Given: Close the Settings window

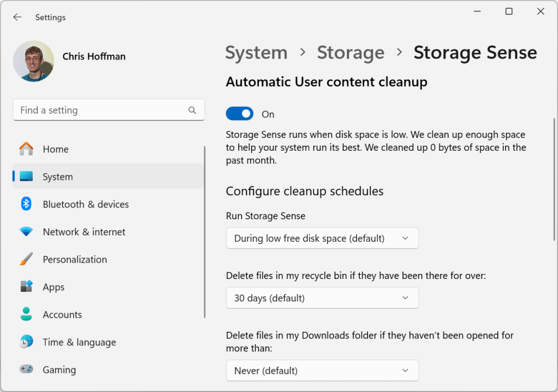Looking at the screenshot, I should click(x=541, y=11).
